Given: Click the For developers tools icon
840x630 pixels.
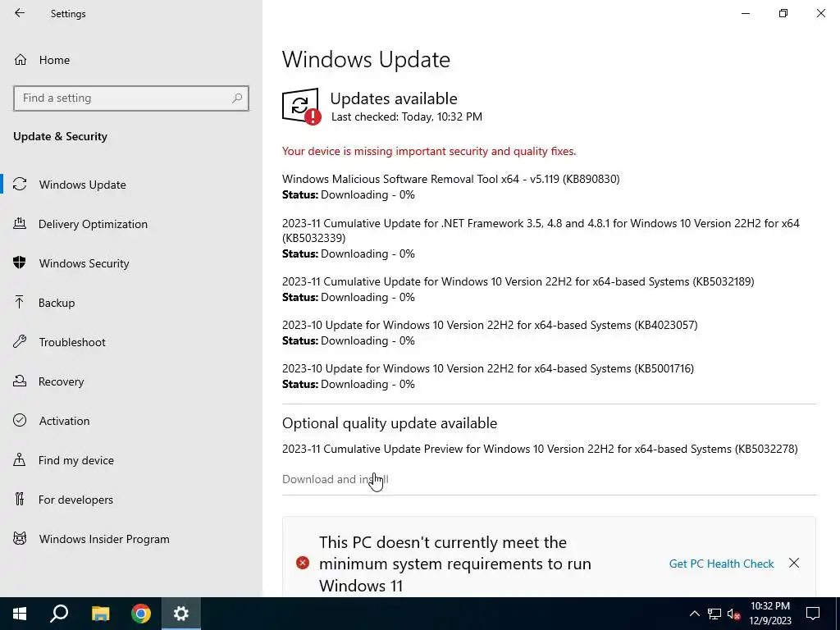Looking at the screenshot, I should pyautogui.click(x=20, y=499).
